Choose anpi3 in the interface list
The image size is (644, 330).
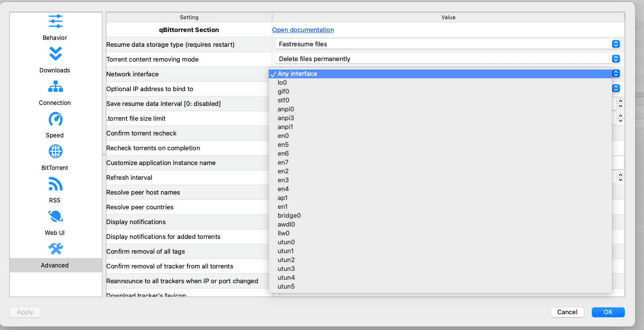pyautogui.click(x=440, y=118)
